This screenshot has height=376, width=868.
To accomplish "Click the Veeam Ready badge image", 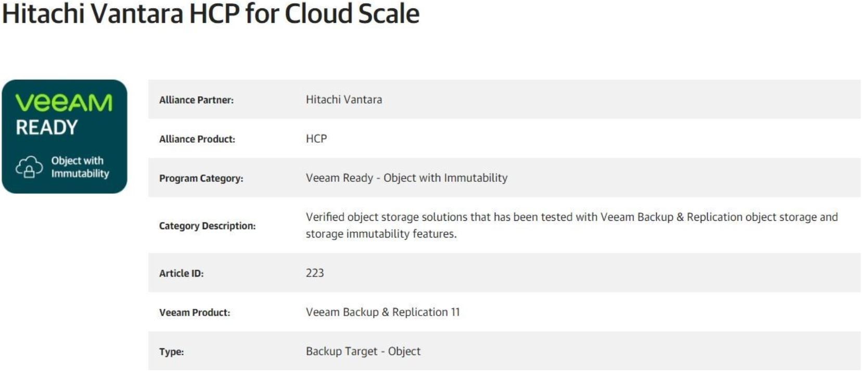I will pos(65,136).
